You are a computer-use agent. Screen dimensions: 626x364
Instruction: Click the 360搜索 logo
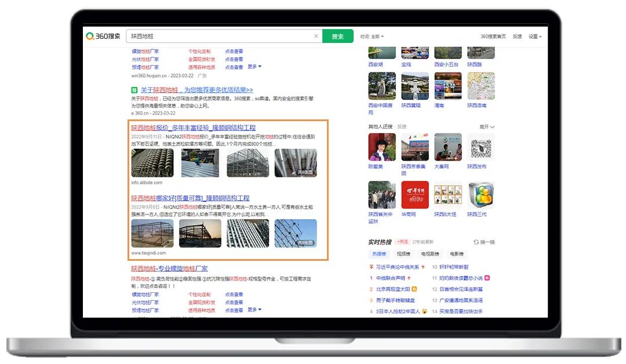pyautogui.click(x=103, y=36)
